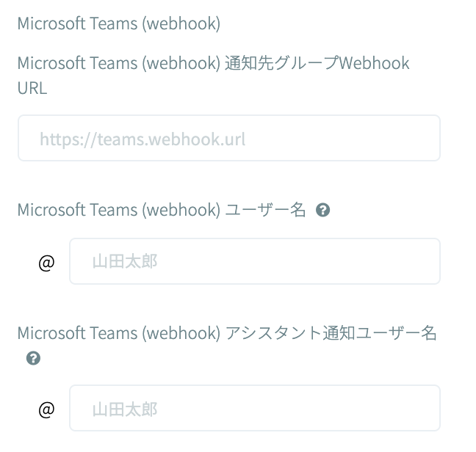
Task: Open the question-mark tooltip for Teams ユーザー名
Action: pyautogui.click(x=322, y=211)
